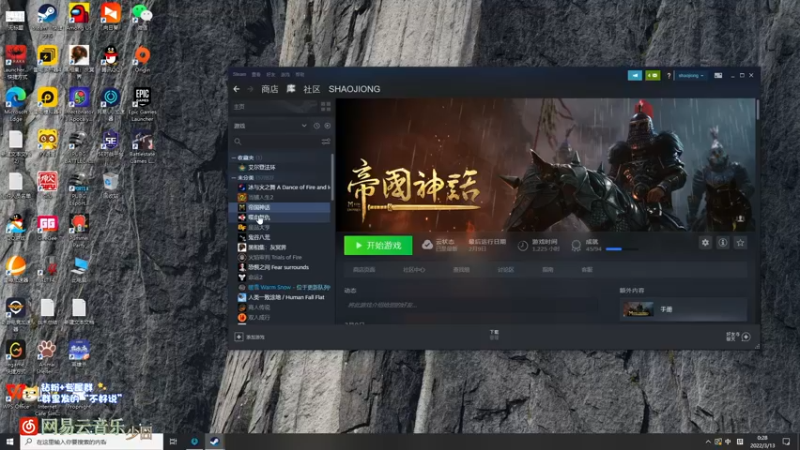Click the activity post input field
This screenshot has height=450, width=800.
pyautogui.click(x=470, y=305)
